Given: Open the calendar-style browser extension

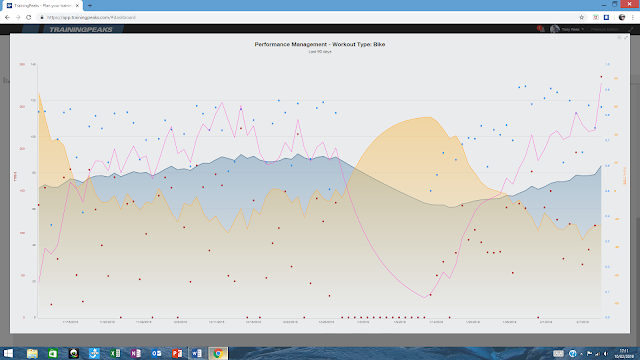Looking at the screenshot, I should [596, 18].
